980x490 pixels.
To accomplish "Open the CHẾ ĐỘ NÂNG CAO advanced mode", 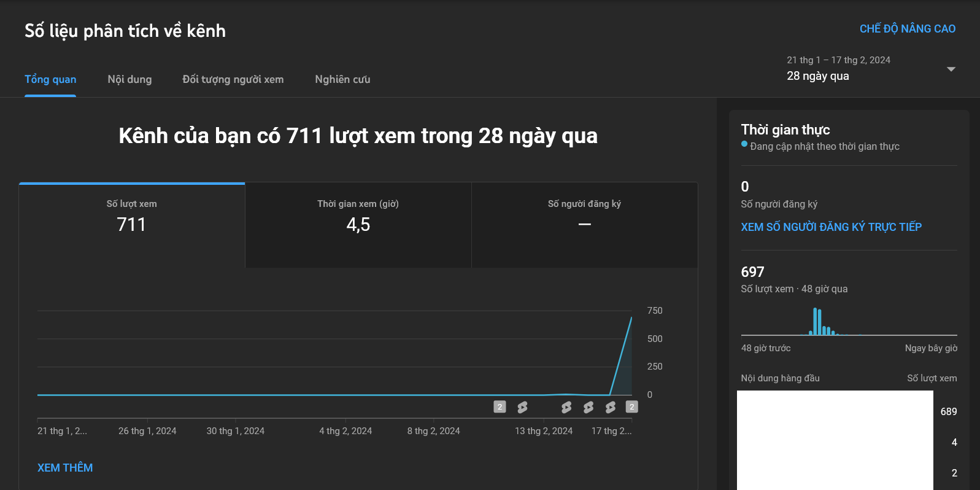I will coord(907,29).
